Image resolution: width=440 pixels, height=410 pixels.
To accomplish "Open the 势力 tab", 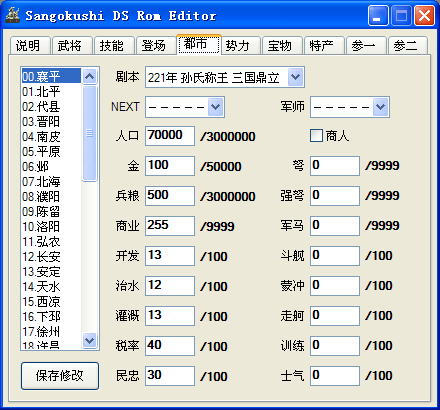I will (241, 45).
